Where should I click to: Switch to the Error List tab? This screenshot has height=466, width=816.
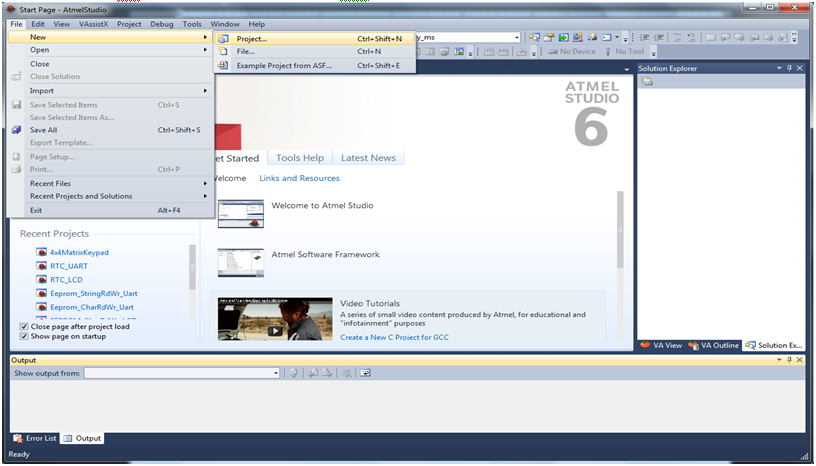[35, 438]
